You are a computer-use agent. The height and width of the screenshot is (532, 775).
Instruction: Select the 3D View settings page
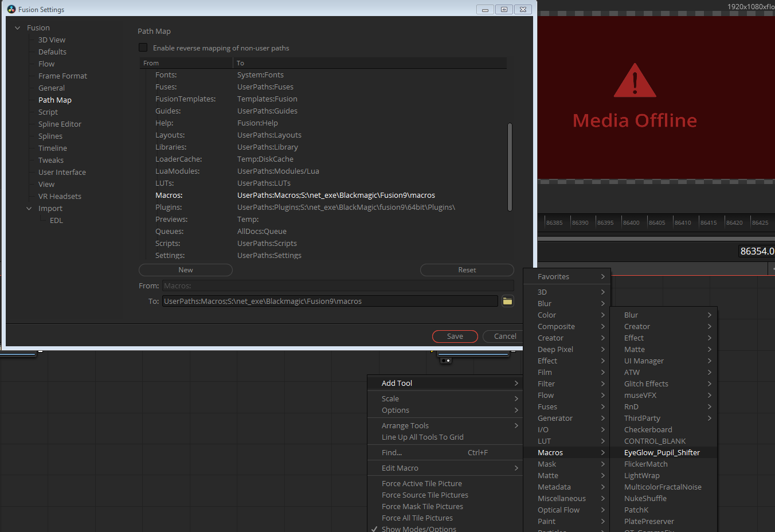pyautogui.click(x=52, y=40)
